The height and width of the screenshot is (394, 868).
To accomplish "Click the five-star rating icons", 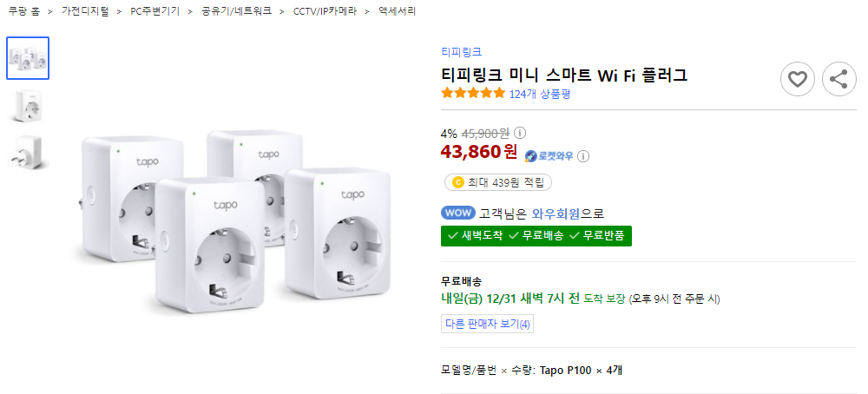I will point(473,94).
